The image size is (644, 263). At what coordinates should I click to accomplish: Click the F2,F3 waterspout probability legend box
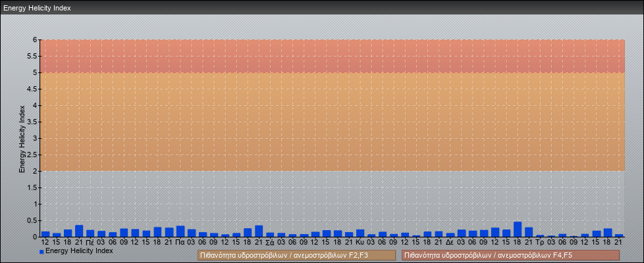click(x=296, y=255)
